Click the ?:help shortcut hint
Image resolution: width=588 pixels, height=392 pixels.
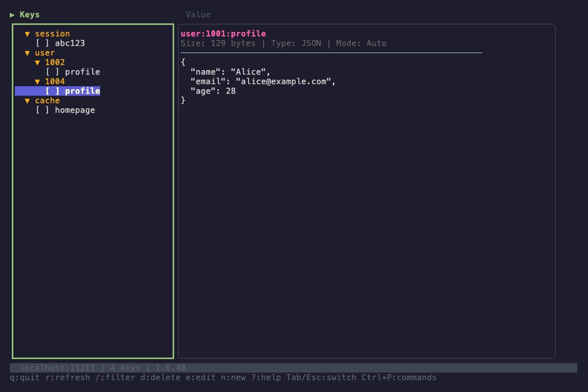pyautogui.click(x=266, y=377)
